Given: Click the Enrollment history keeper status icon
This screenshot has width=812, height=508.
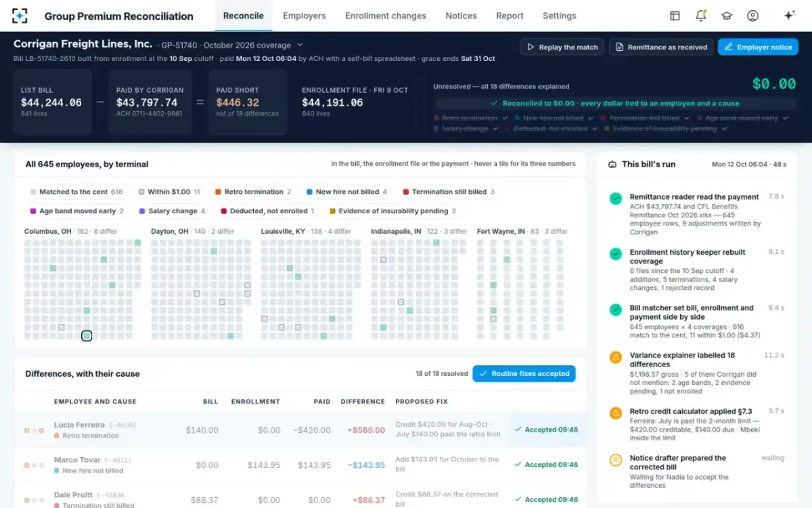Looking at the screenshot, I should [616, 254].
